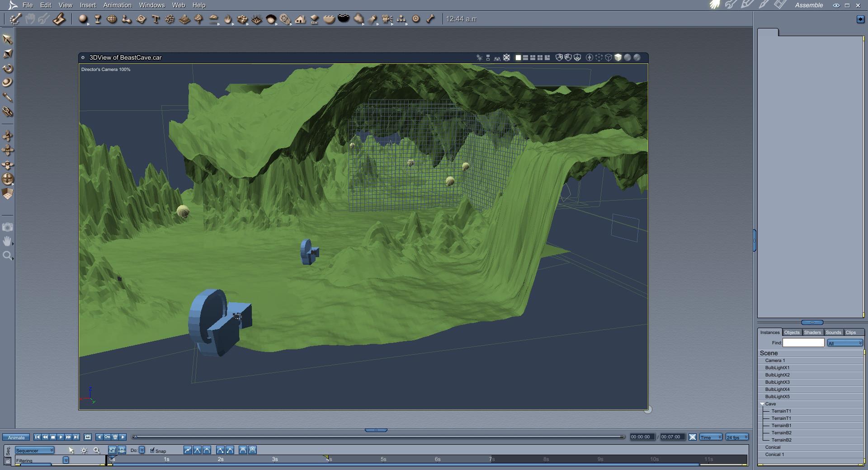Open the Sequencer dropdown
The height and width of the screenshot is (470, 868).
[x=35, y=450]
